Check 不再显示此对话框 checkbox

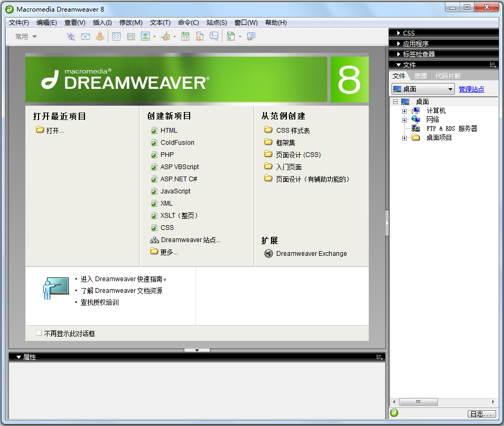[39, 333]
